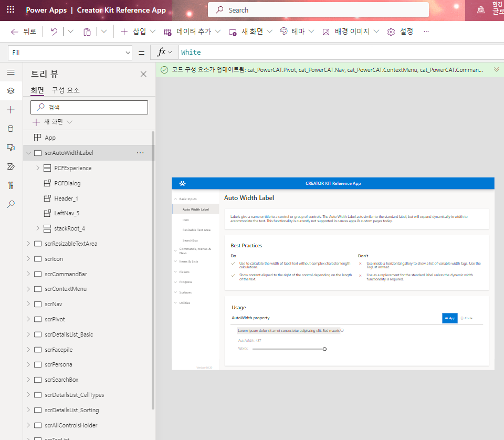Open paste options dropdown arrow
The image size is (504, 440).
104,32
